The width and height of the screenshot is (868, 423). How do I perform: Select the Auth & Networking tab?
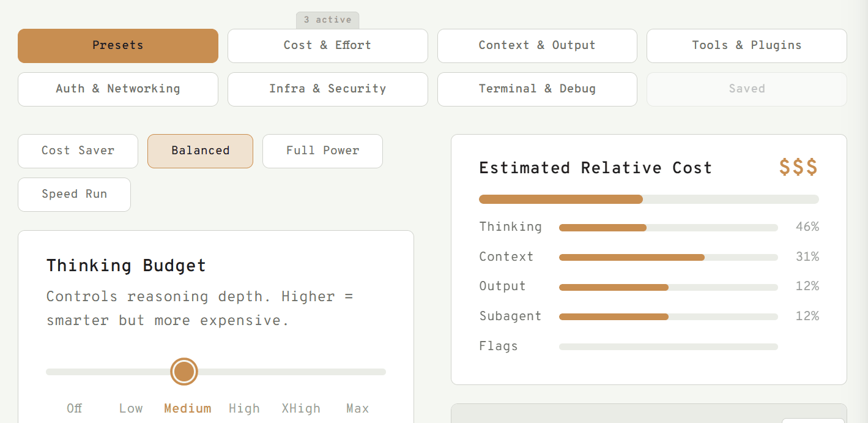[x=118, y=89]
